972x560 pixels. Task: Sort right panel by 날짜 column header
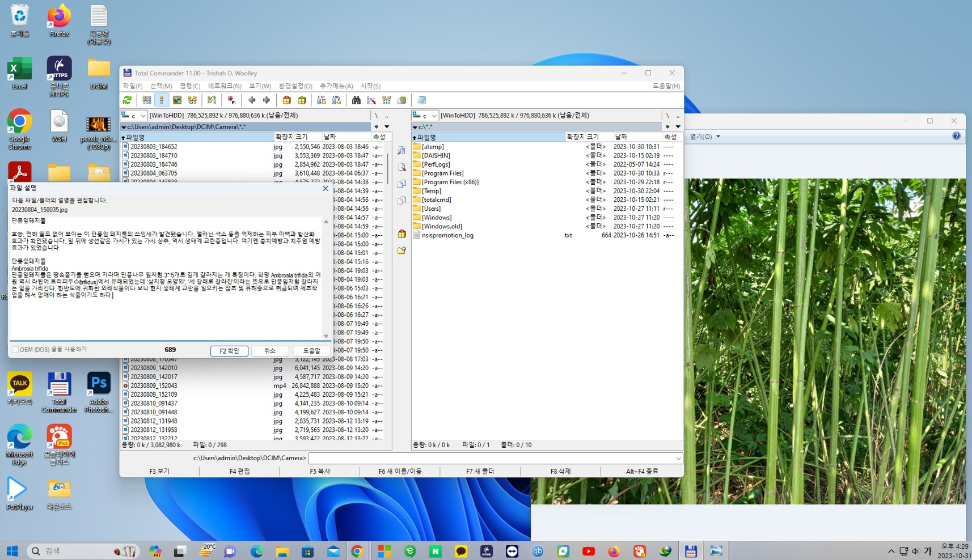point(637,137)
